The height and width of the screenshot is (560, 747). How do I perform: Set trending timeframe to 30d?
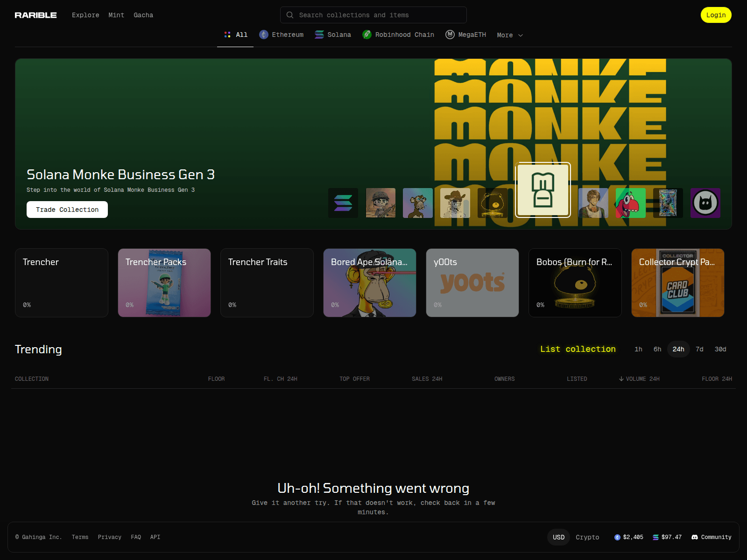720,349
